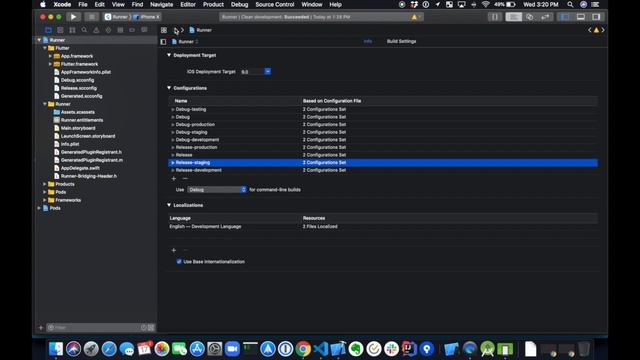Viewport: 640px width, 360px height.
Task: Open the Issue navigator triangle icon
Action: point(96,30)
